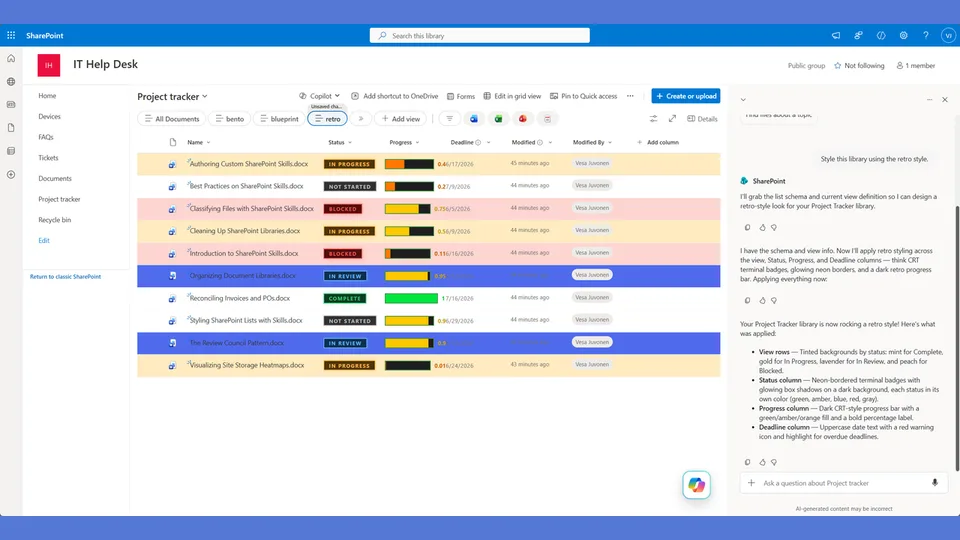
Task: Copy the last Copilot response
Action: (x=748, y=462)
